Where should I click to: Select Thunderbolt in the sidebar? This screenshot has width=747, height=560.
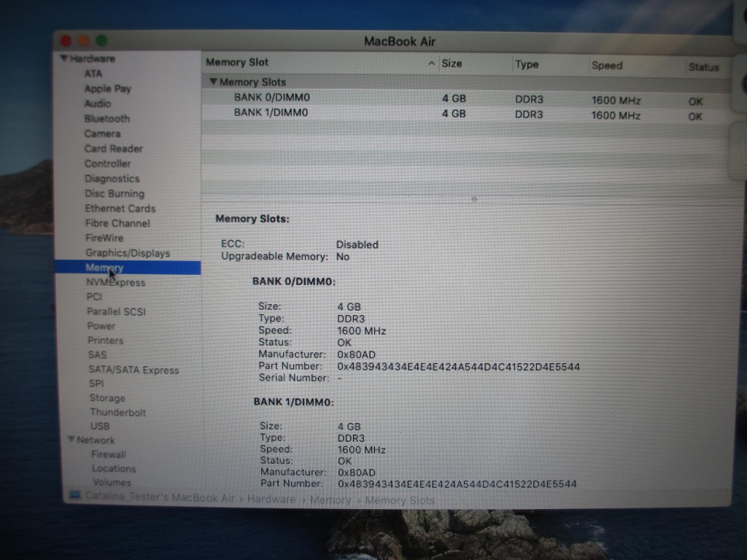click(118, 412)
